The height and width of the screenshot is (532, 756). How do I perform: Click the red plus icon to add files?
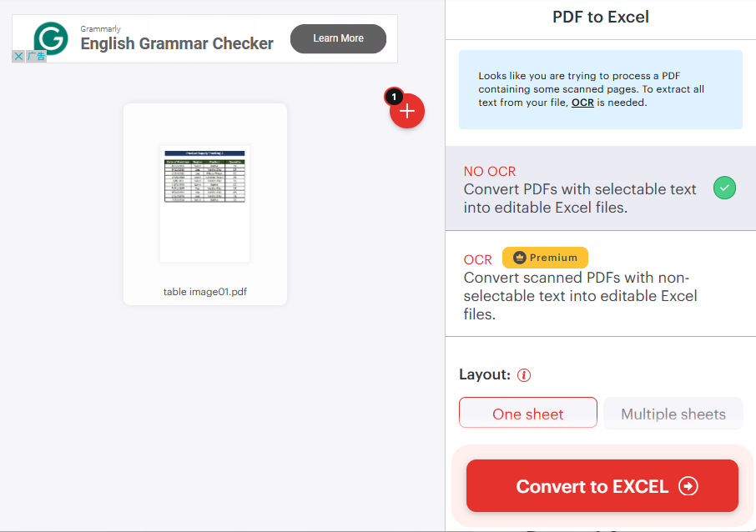(407, 111)
